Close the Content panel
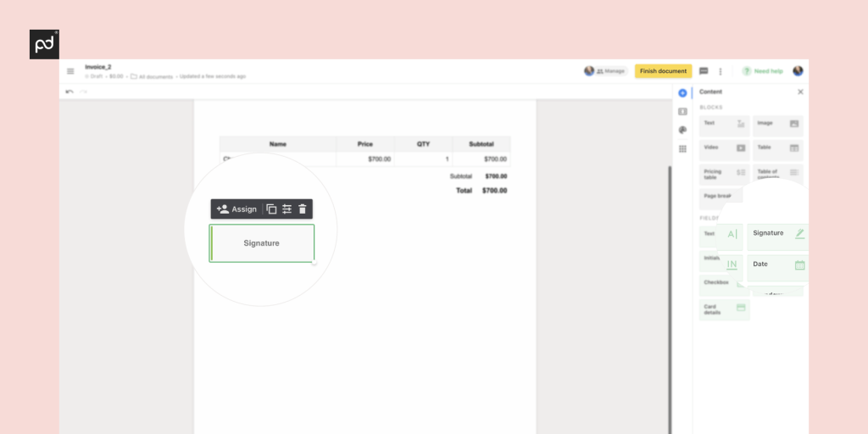The width and height of the screenshot is (868, 434). point(800,92)
